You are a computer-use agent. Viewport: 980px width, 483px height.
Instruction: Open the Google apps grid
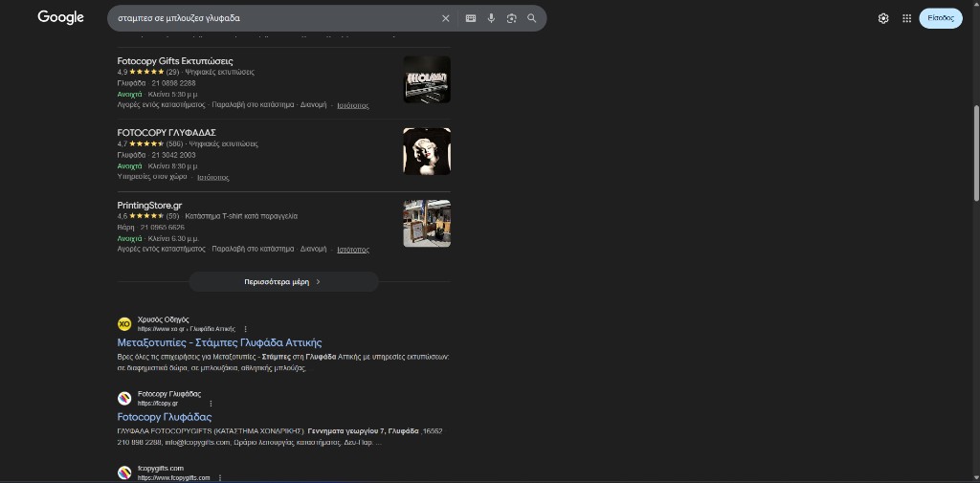point(907,19)
